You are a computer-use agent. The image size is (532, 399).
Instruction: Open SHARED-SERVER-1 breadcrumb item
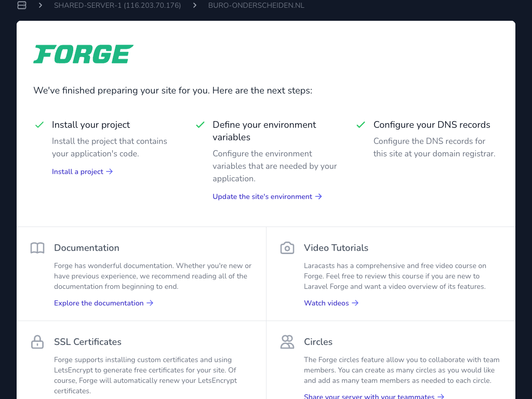(x=117, y=6)
